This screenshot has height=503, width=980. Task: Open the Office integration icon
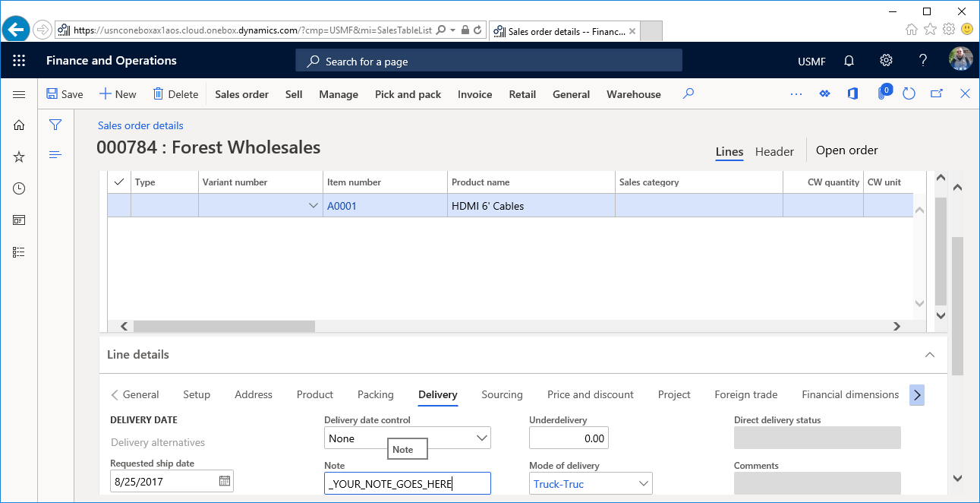pyautogui.click(x=852, y=93)
